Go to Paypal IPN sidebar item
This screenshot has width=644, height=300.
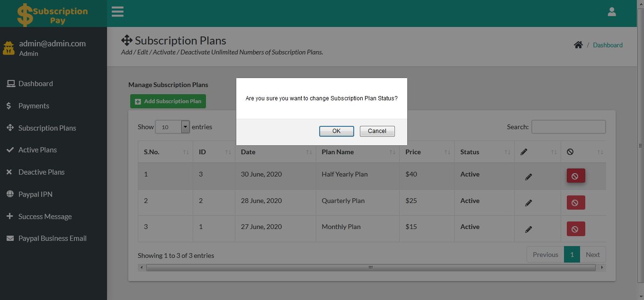point(35,194)
